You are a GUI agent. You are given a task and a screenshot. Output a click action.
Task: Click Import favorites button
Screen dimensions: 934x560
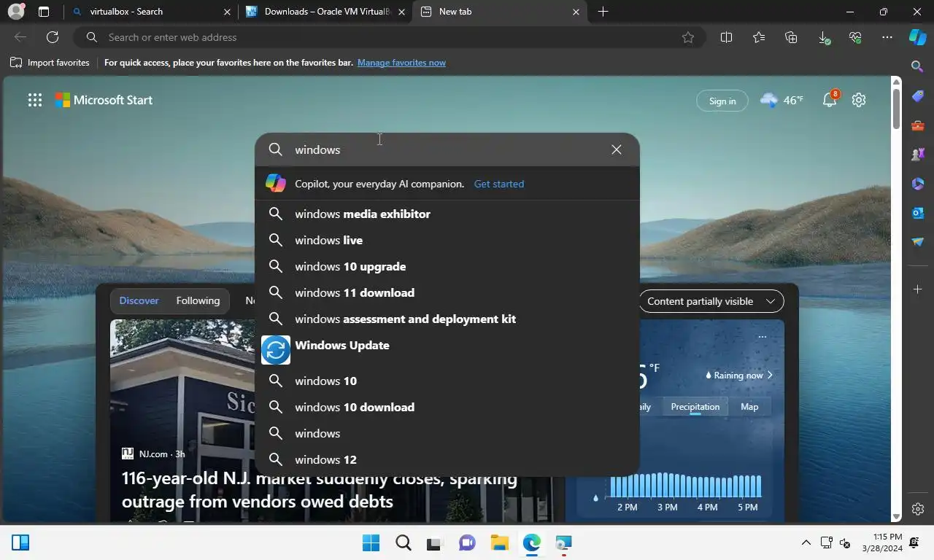(x=50, y=63)
